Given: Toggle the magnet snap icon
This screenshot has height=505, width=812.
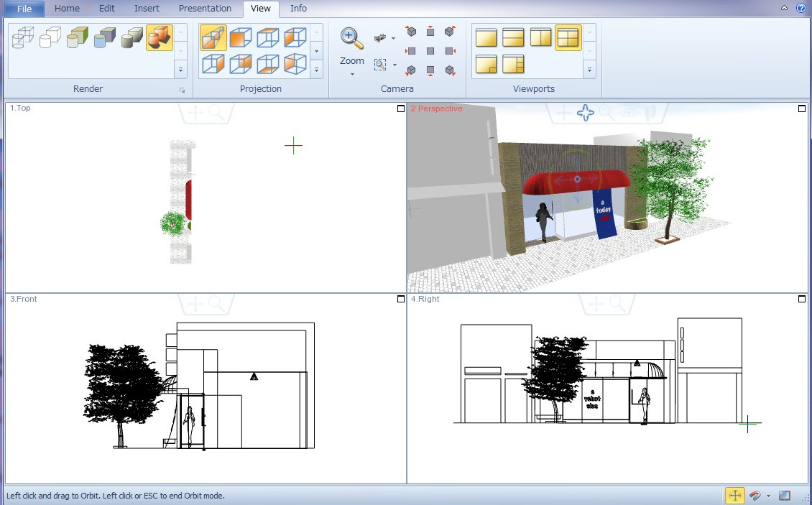Looking at the screenshot, I should click(x=755, y=496).
